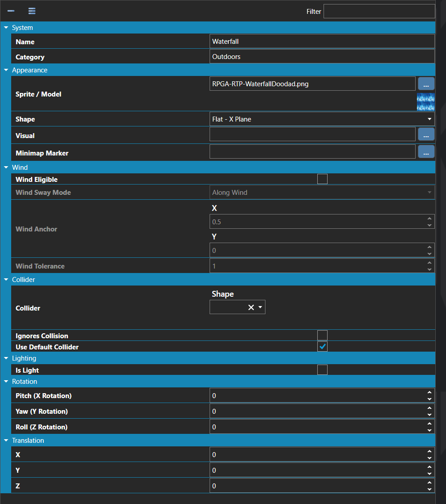Increase the Translation Z value
Screen dimensions: 446x504
click(429, 483)
